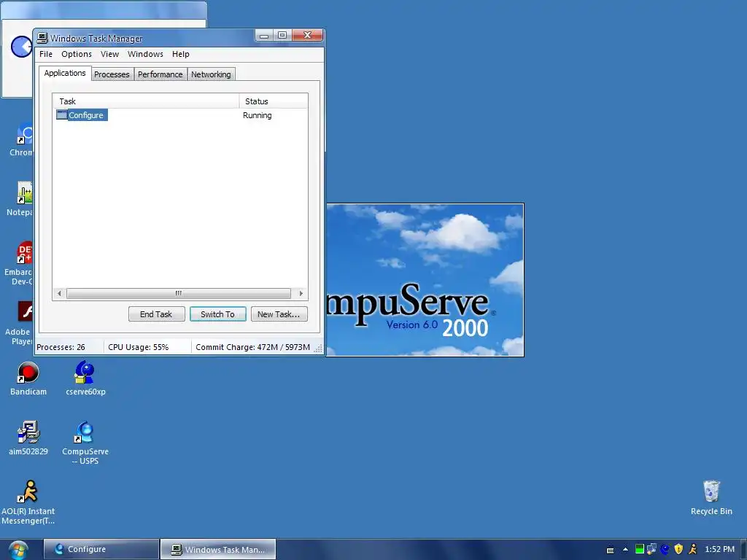Show hidden tray icons arrow

[625, 550]
